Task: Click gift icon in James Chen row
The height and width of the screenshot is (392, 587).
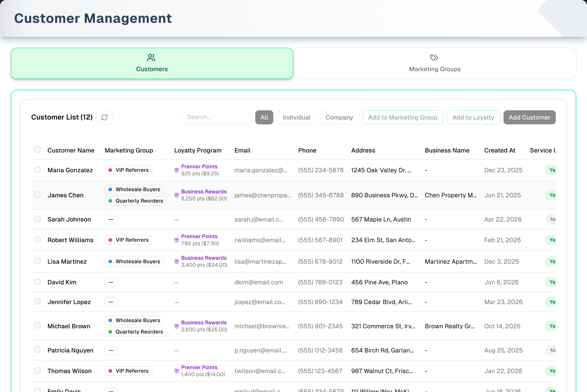Action: pos(177,195)
